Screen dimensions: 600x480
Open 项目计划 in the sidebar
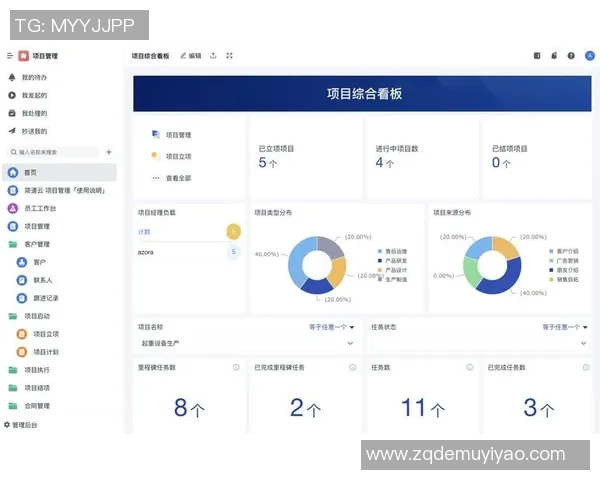point(38,352)
